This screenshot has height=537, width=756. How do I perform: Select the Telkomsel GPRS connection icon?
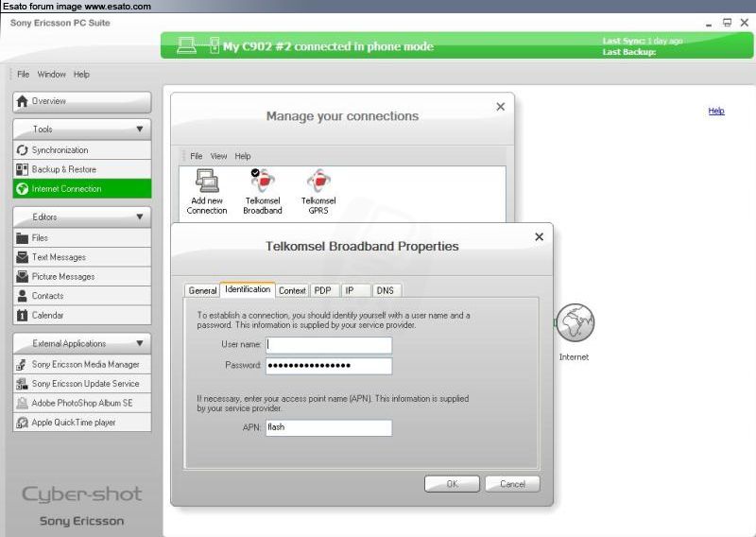point(318,181)
